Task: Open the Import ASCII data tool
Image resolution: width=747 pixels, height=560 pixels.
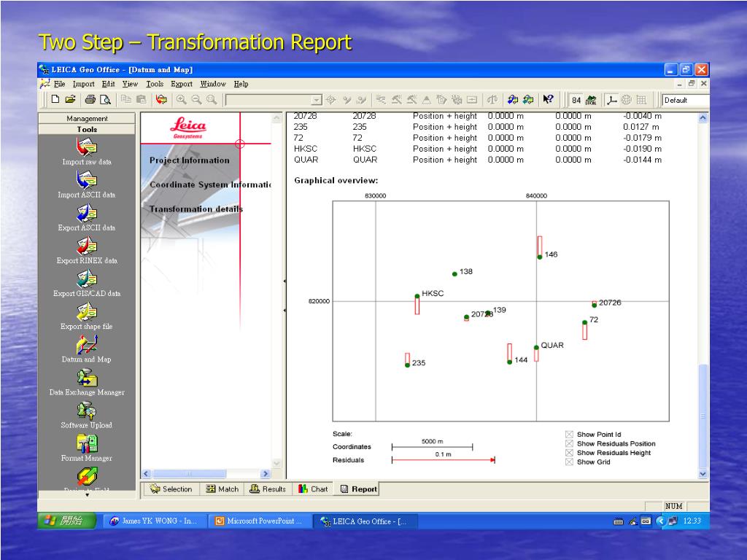Action: point(87,184)
